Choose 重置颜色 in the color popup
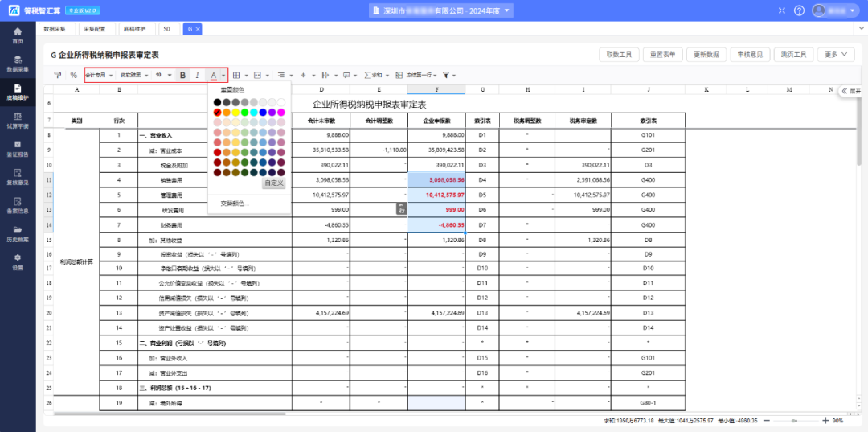Viewport: 868px width, 432px height. point(232,89)
